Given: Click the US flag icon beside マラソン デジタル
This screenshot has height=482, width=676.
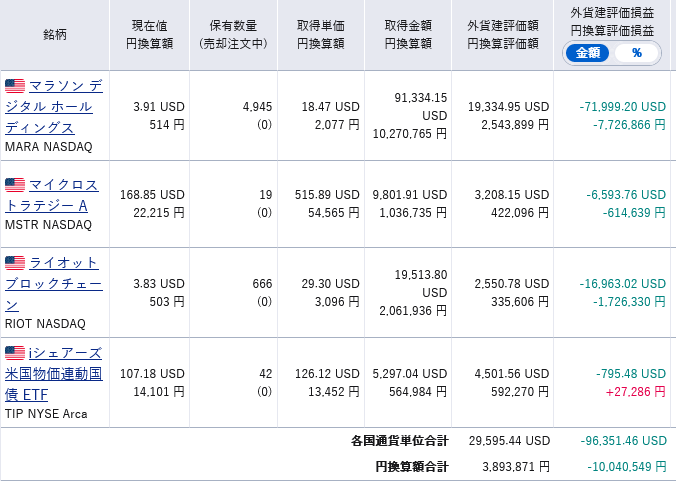Looking at the screenshot, I should tap(15, 86).
